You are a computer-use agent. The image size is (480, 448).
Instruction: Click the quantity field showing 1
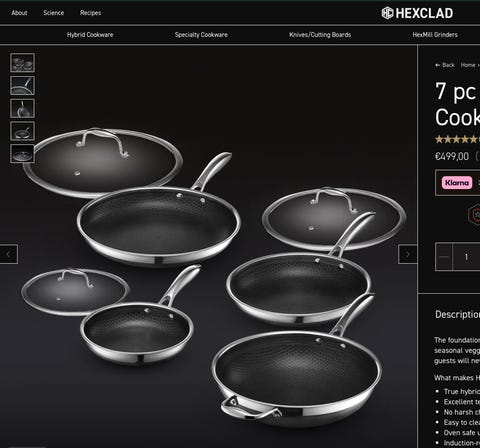pos(466,257)
